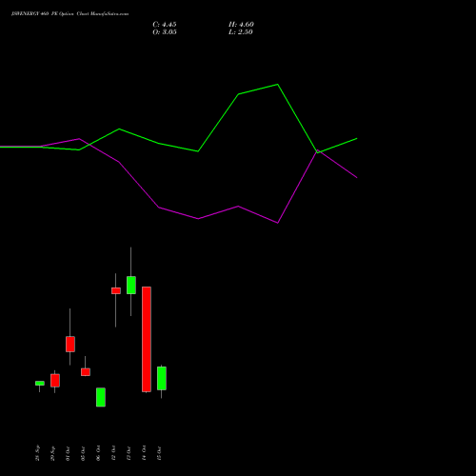Click the chart title text at top-left
476x476 pixels.
click(69, 14)
